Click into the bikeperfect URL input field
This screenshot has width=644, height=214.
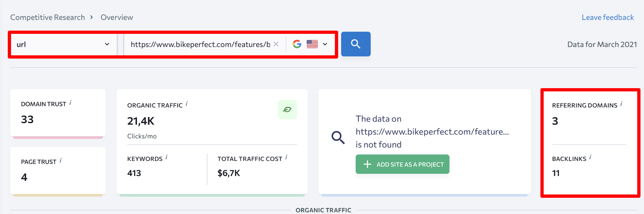coord(200,44)
